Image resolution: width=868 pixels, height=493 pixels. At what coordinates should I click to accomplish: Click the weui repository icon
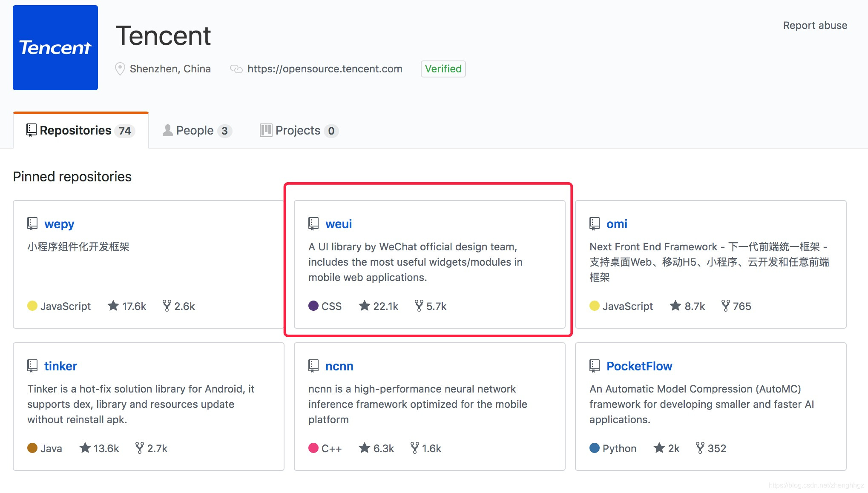(x=313, y=224)
